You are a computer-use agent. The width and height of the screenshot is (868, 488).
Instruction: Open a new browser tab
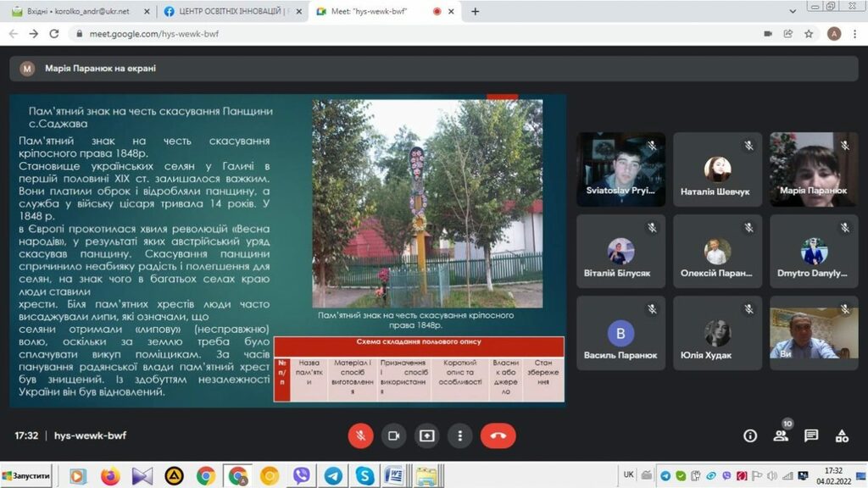475,12
